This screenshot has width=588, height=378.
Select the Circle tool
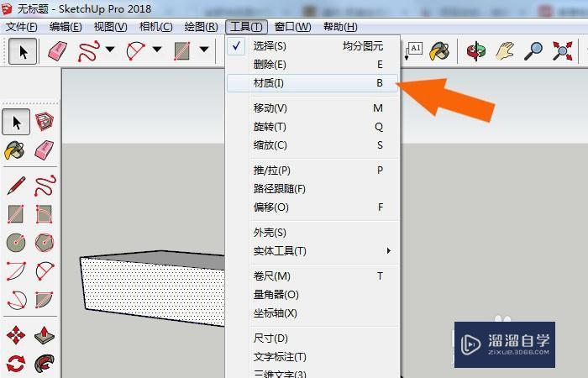[16, 243]
